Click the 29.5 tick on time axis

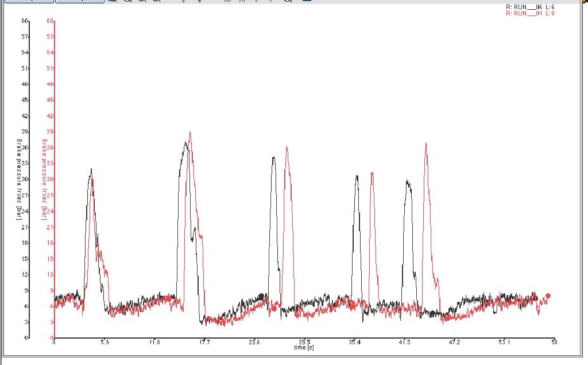pos(304,342)
